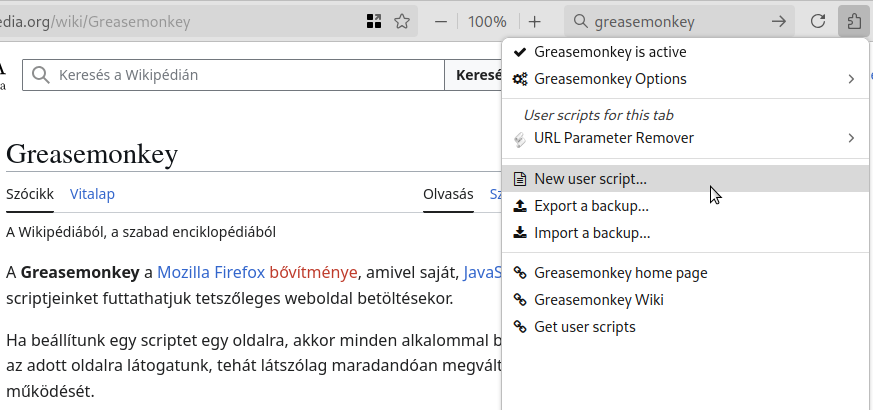This screenshot has width=873, height=410.
Task: Click the download icon beside Import a backup
Action: pyautogui.click(x=520, y=233)
